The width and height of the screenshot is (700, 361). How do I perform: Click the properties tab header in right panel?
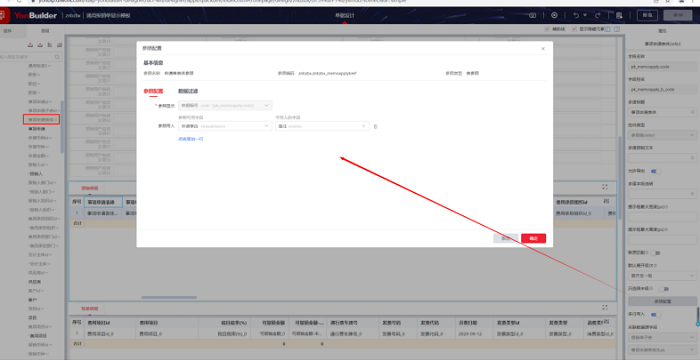(662, 31)
